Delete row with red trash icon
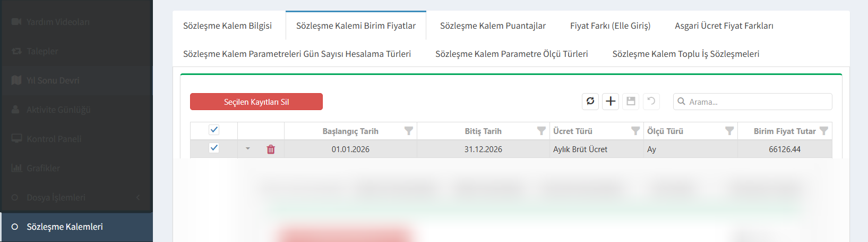Viewport: 868px width, 242px height. [271, 149]
